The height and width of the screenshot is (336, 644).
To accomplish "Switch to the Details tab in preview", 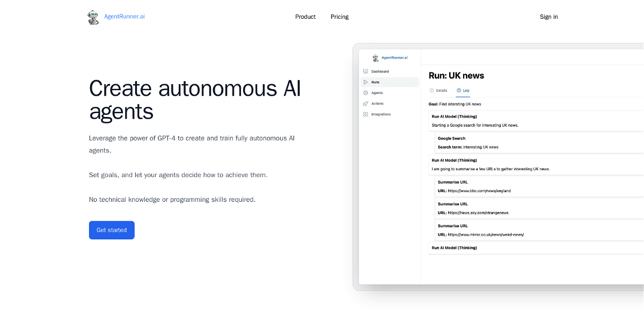I will (438, 91).
